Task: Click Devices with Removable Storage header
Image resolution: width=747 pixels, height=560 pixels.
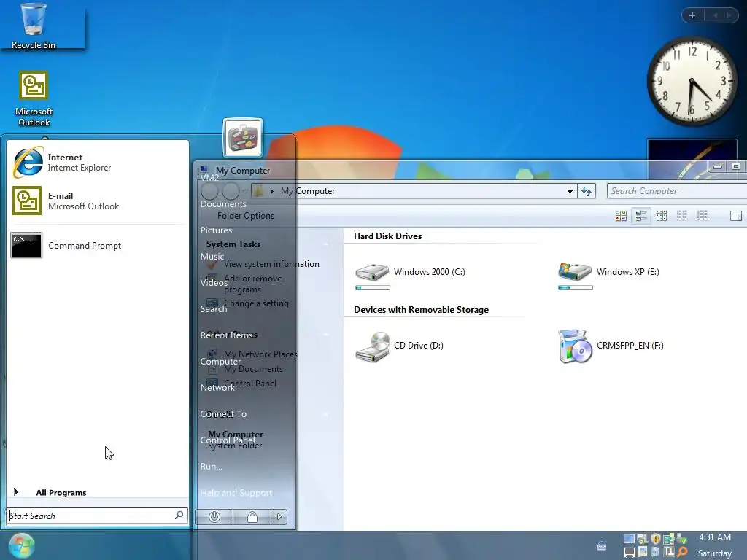Action: pyautogui.click(x=421, y=309)
